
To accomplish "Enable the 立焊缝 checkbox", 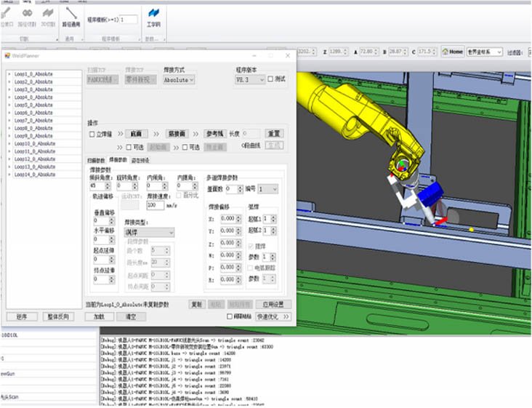I will (x=92, y=134).
